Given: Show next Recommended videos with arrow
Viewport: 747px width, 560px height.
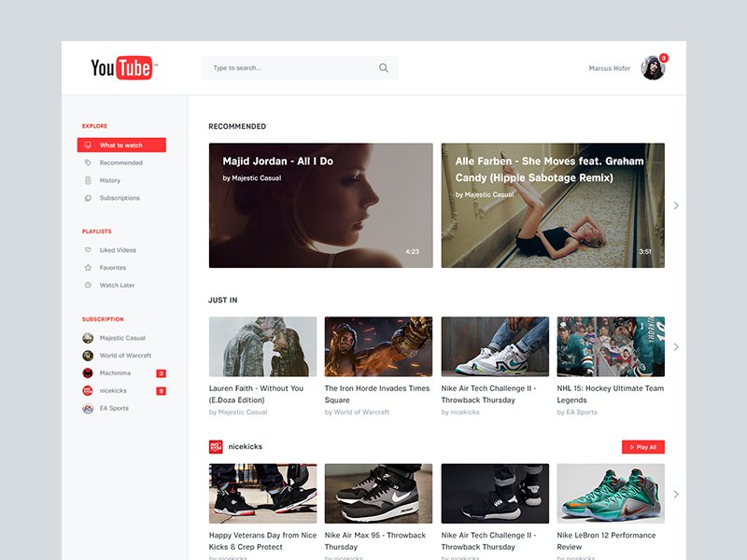Looking at the screenshot, I should point(676,205).
